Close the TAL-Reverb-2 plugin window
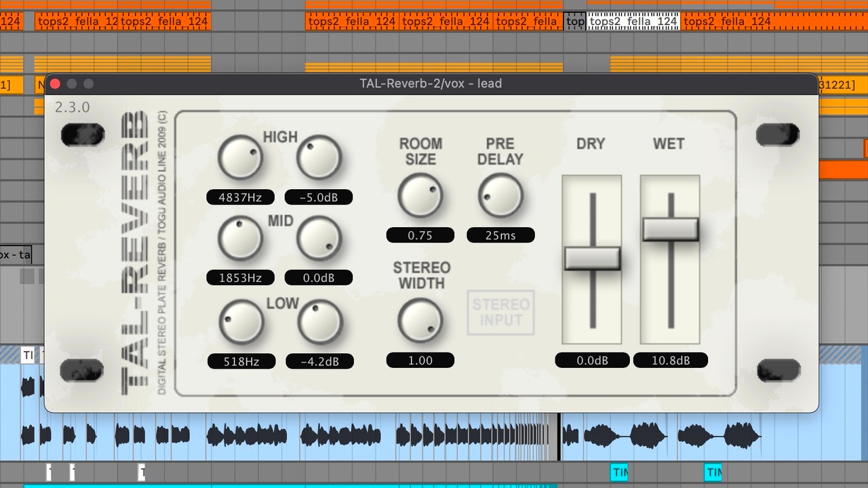 click(x=56, y=84)
